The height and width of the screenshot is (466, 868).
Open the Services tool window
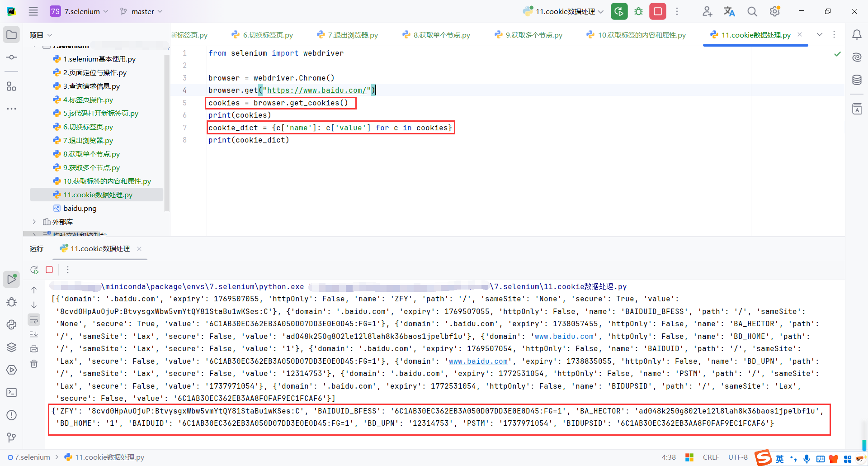coord(12,370)
